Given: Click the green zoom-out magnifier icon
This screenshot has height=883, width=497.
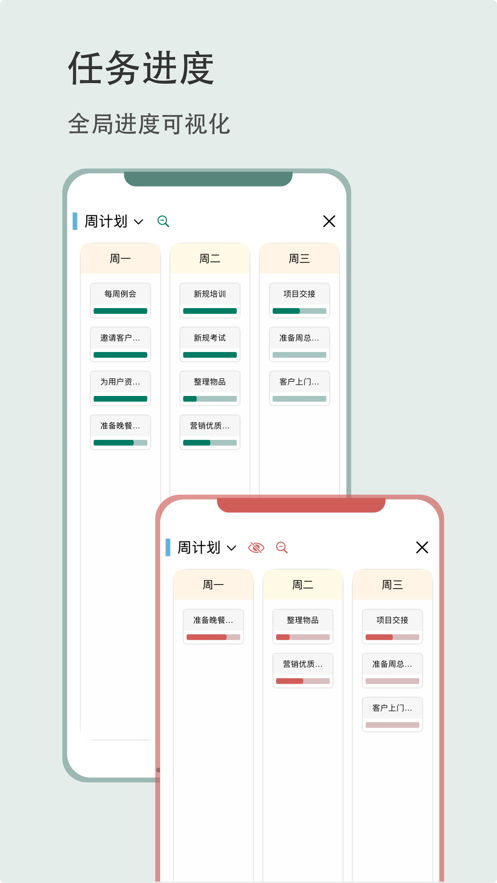Looking at the screenshot, I should pos(163,221).
